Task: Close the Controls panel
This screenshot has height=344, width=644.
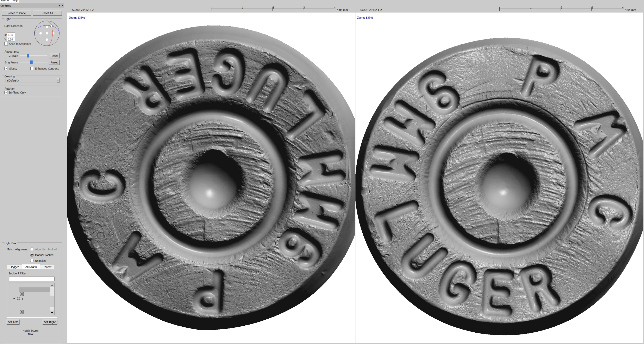Action: (62, 6)
